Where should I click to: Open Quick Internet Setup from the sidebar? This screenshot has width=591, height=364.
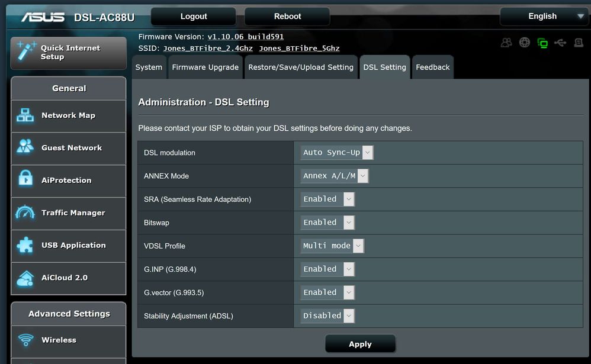click(68, 52)
